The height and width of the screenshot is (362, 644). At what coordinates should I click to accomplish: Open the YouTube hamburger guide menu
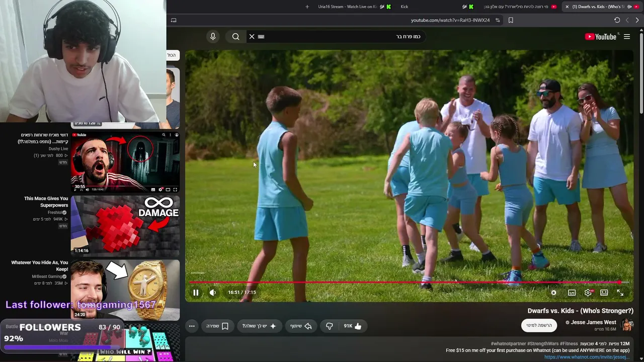tap(627, 37)
